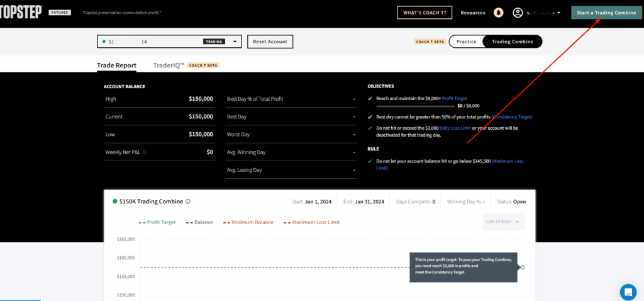Click the What's Coach T? button
The width and height of the screenshot is (644, 301).
pyautogui.click(x=425, y=13)
